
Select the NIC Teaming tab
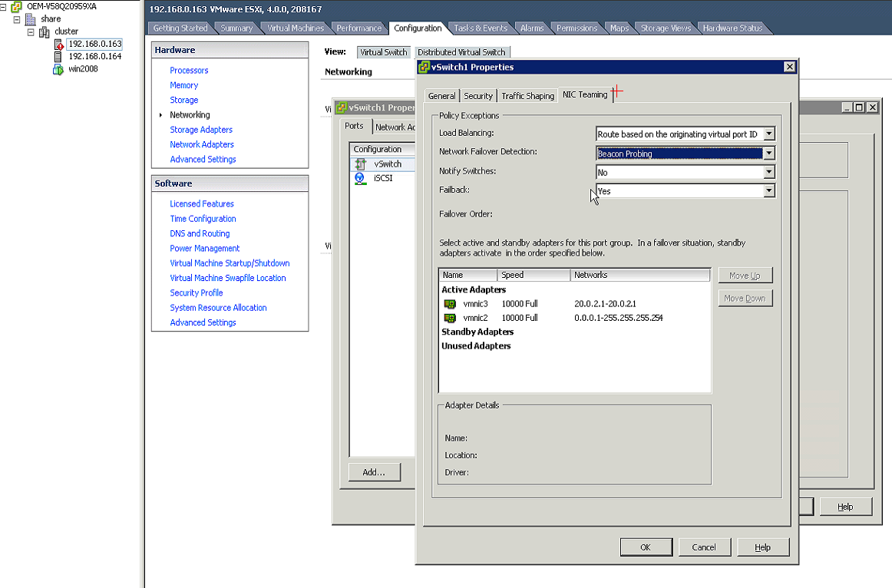[x=585, y=95]
